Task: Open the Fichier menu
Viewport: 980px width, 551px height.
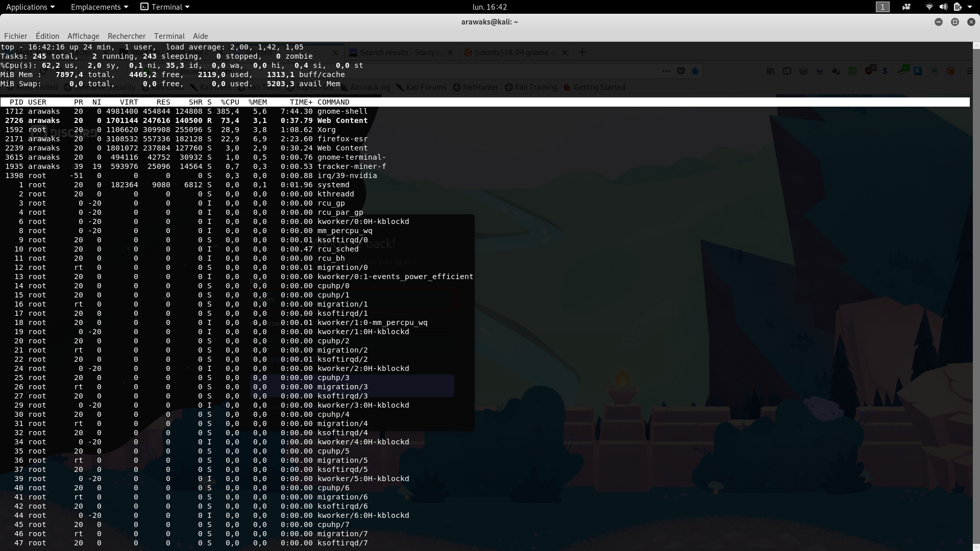Action: pyautogui.click(x=15, y=36)
